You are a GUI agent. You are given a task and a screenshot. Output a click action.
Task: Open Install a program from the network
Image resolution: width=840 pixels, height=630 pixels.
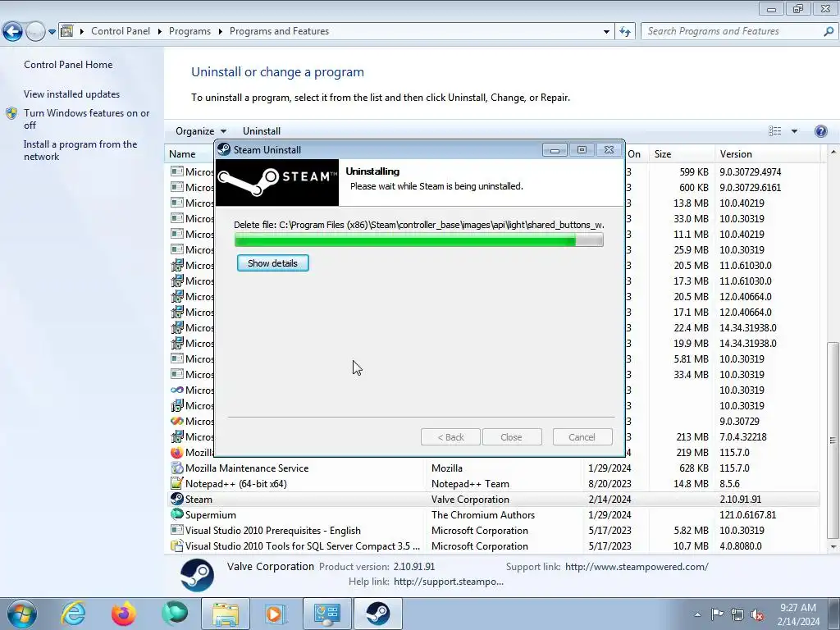(x=80, y=151)
